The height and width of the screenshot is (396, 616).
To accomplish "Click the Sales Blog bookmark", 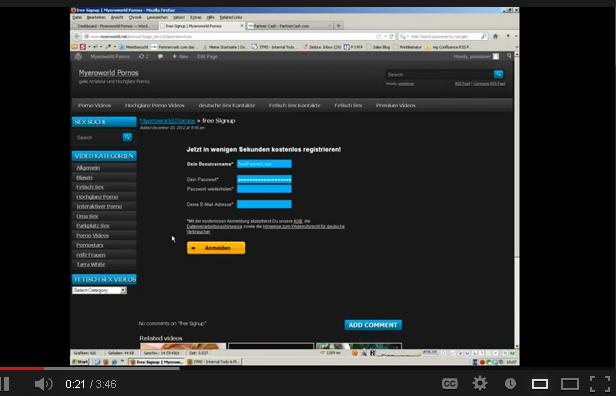I will (x=378, y=47).
